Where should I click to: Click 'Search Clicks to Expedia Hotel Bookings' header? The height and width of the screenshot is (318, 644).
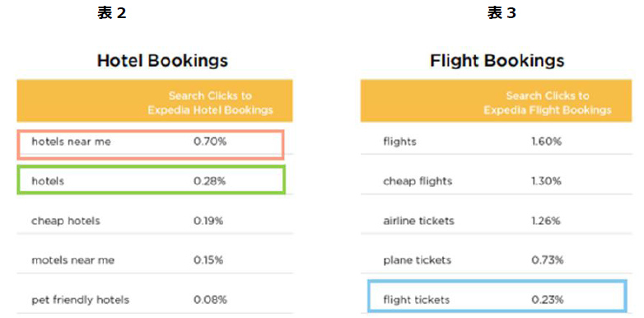click(210, 103)
